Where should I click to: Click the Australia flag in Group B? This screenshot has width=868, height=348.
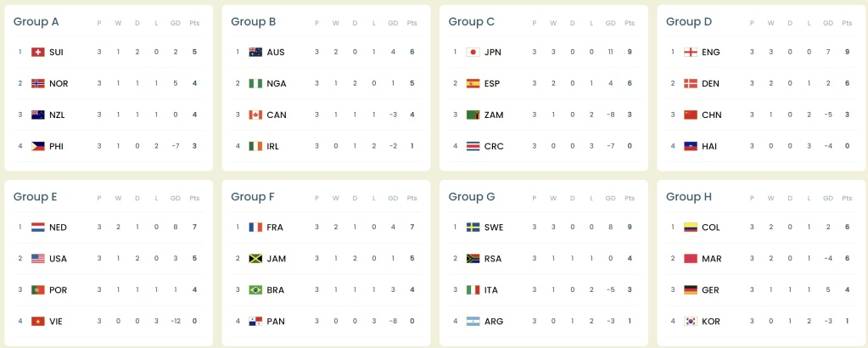[255, 52]
